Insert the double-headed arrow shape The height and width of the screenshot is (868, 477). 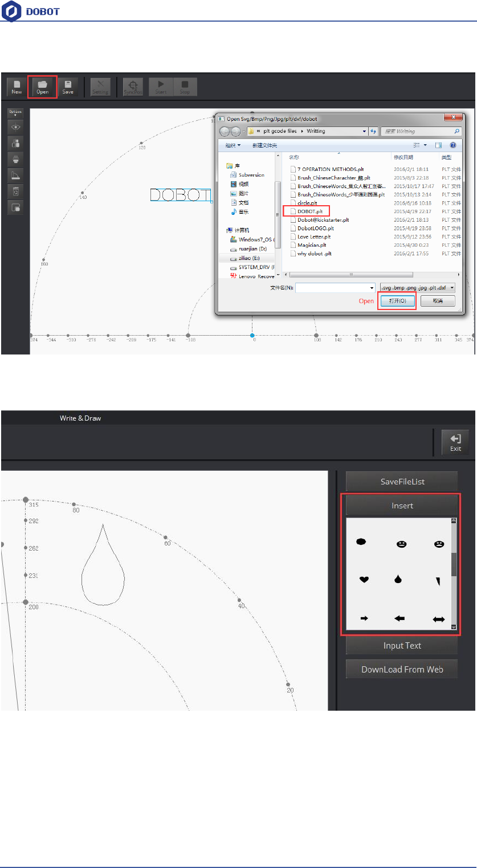[439, 619]
